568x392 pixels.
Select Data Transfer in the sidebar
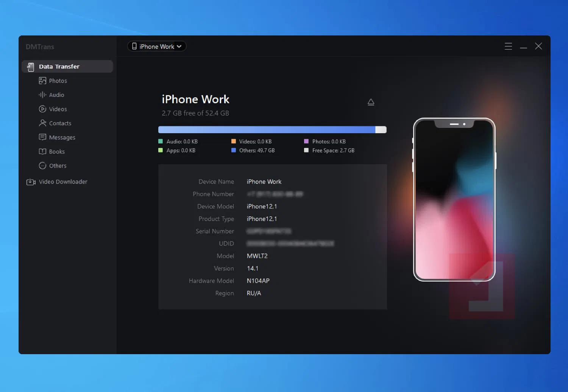coord(67,66)
